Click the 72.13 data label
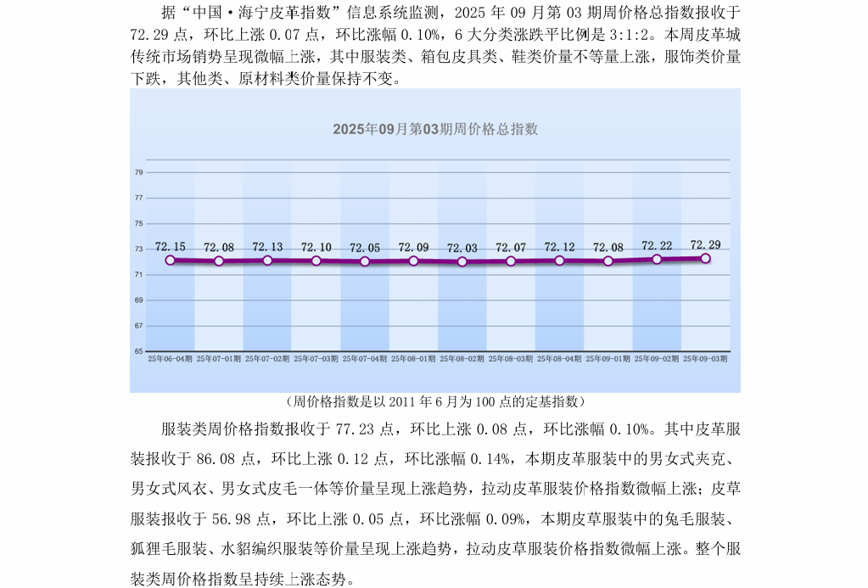Viewport: 868px width, 588px height. tap(267, 247)
